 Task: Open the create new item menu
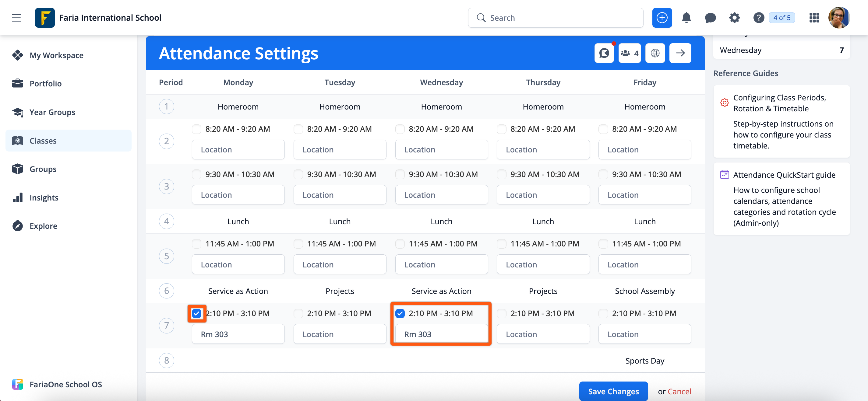(x=662, y=18)
